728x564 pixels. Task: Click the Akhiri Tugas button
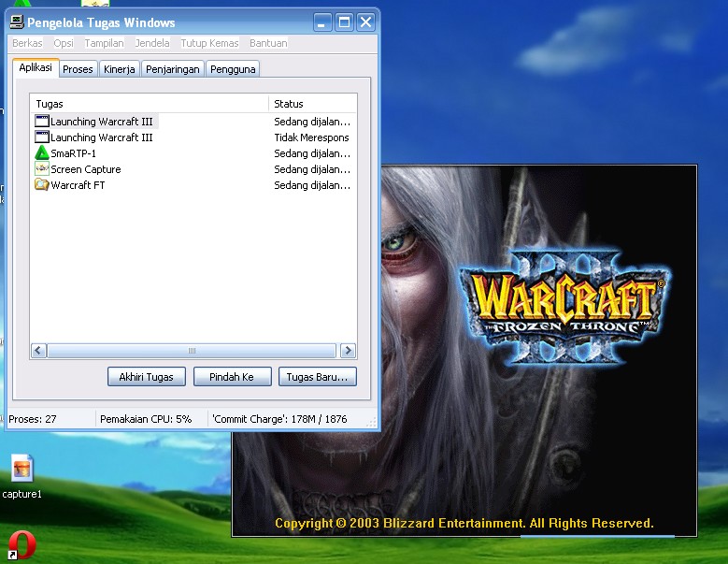(x=146, y=377)
